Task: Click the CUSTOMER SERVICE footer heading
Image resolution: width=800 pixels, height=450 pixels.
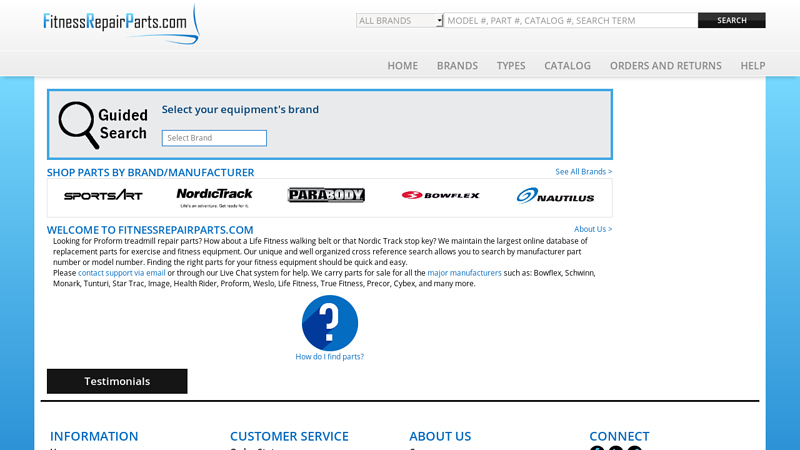Action: tap(289, 436)
